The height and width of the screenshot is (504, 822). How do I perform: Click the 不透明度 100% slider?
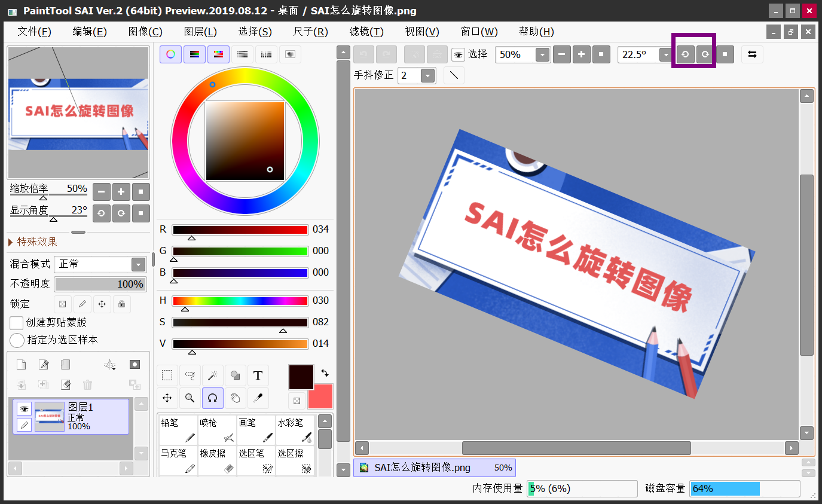point(100,284)
